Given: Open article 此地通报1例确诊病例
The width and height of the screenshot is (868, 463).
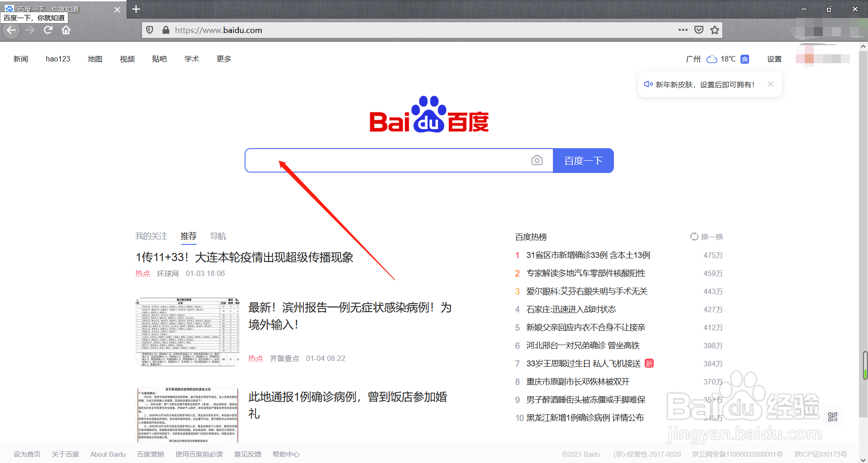Looking at the screenshot, I should pos(348,405).
